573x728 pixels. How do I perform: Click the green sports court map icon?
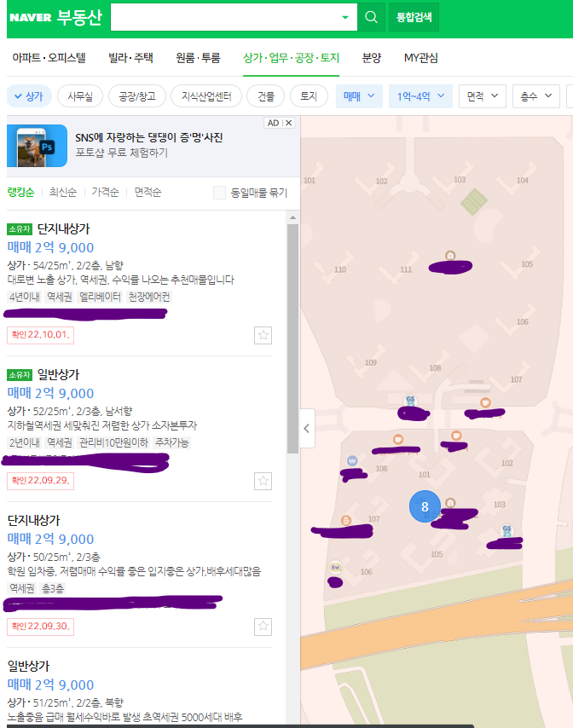pos(473,201)
